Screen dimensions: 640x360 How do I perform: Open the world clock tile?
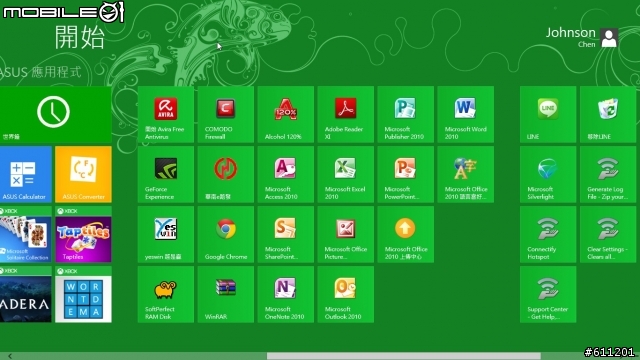pos(56,115)
